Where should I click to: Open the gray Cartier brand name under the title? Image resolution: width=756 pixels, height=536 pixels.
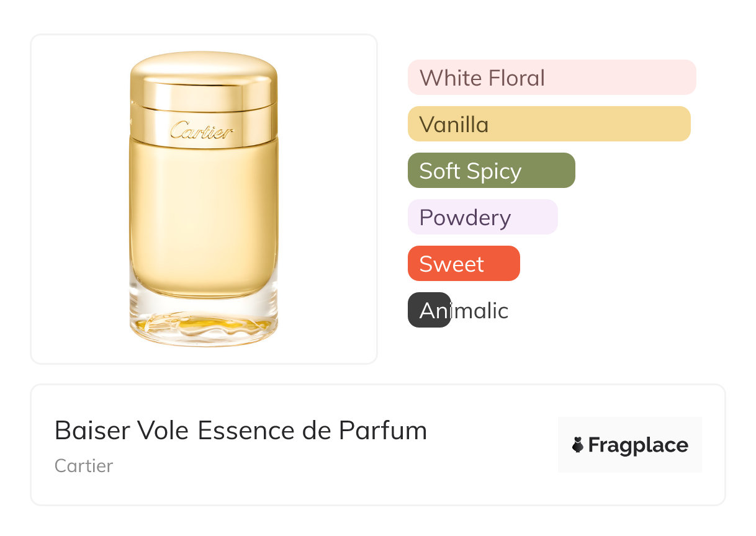click(x=84, y=465)
